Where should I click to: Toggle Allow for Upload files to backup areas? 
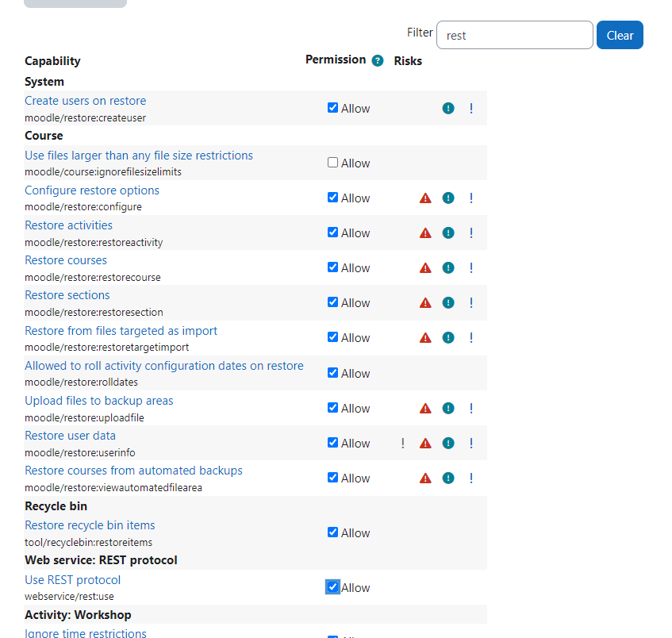click(x=332, y=408)
